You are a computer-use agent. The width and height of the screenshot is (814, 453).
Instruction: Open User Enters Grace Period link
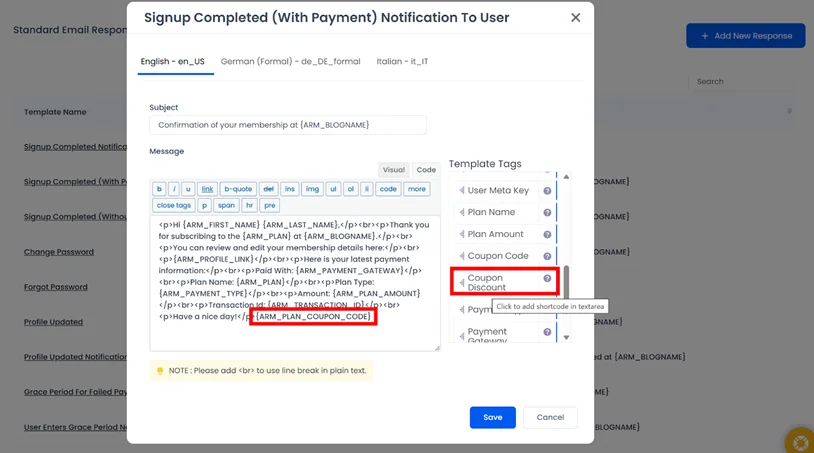pyautogui.click(x=75, y=427)
